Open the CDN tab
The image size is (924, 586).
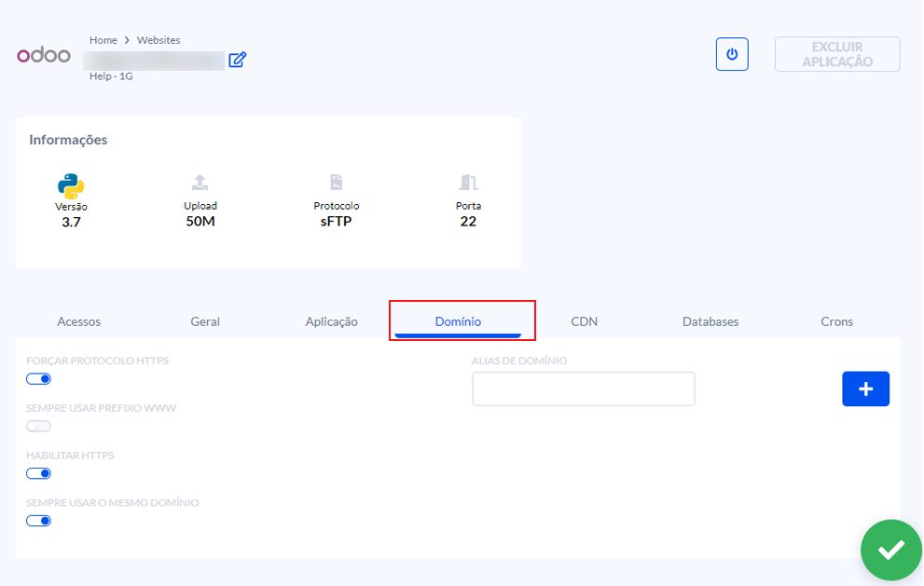click(x=585, y=321)
